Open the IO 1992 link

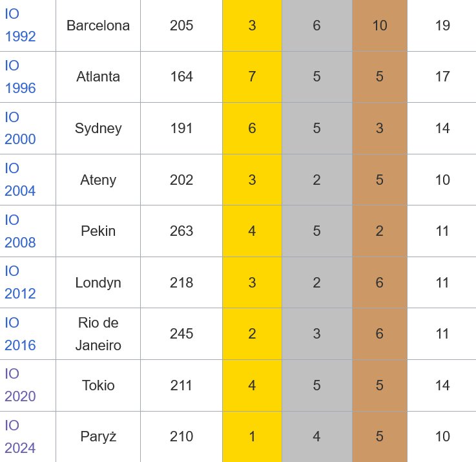pos(20,25)
